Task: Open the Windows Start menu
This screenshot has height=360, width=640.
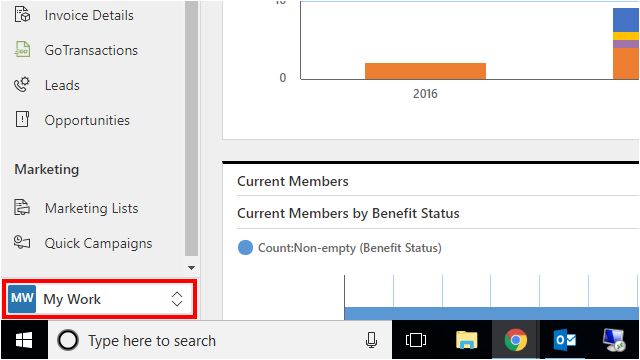Action: [x=24, y=340]
